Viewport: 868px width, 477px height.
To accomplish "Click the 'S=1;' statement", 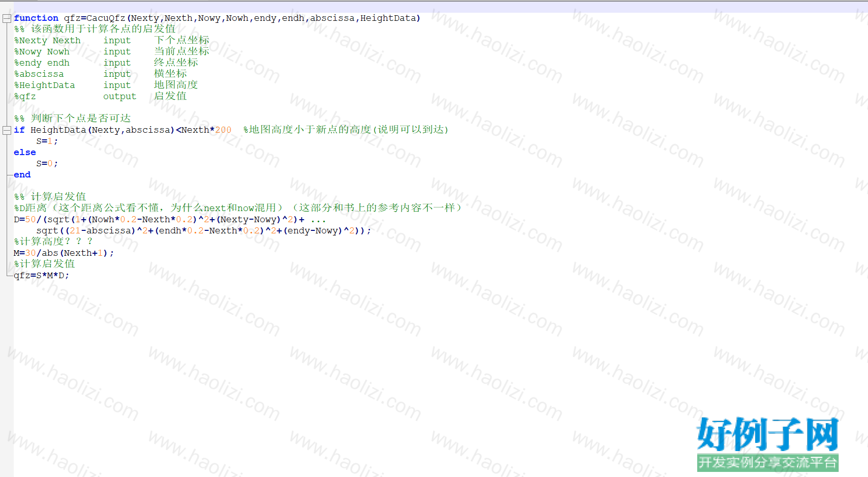I will point(47,141).
